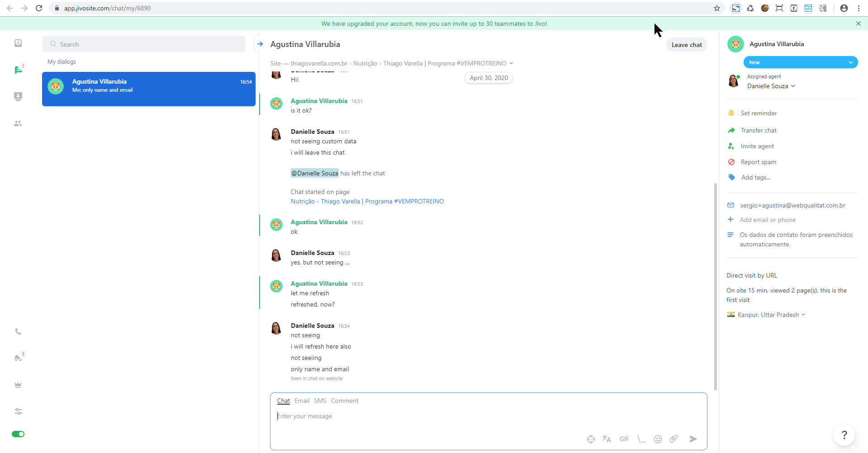Click the @Danielle Souza mention
Viewport: 868px width, 453px height.
coord(315,173)
